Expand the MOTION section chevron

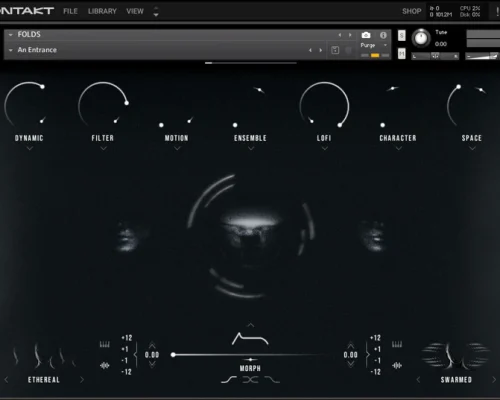point(177,148)
